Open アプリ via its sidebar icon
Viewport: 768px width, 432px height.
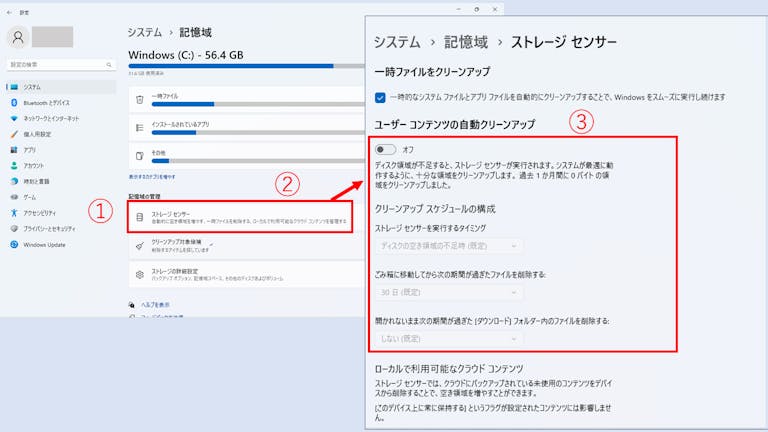[x=14, y=150]
